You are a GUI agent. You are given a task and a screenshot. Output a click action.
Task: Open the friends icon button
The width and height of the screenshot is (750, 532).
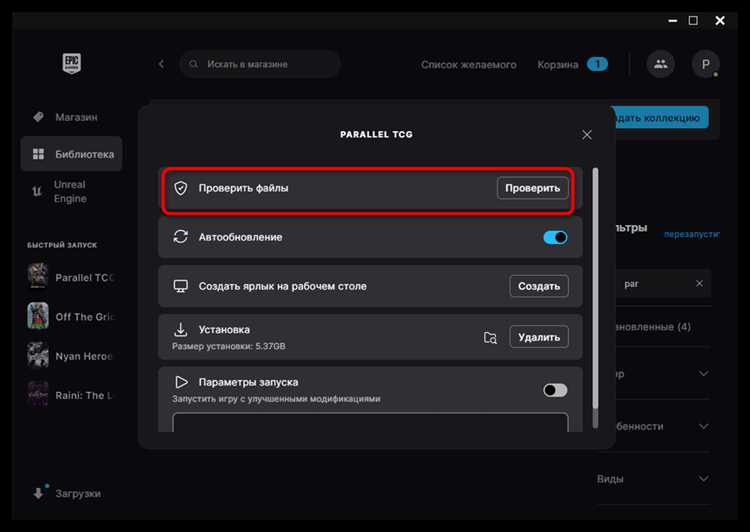coord(661,64)
